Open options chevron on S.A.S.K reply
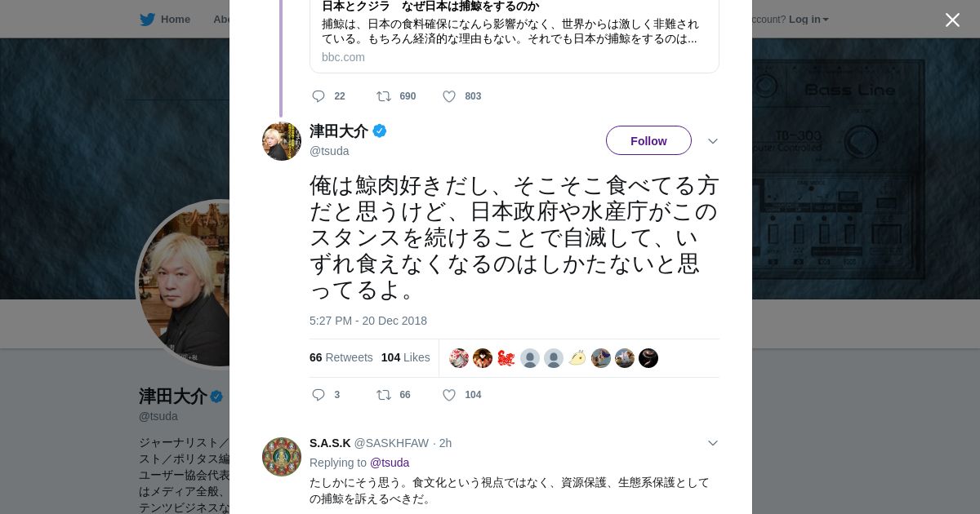 click(712, 443)
